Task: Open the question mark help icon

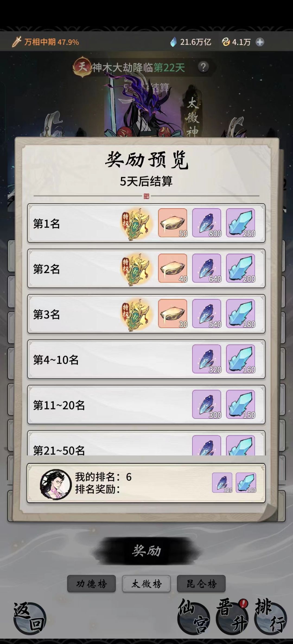Action: (x=203, y=67)
